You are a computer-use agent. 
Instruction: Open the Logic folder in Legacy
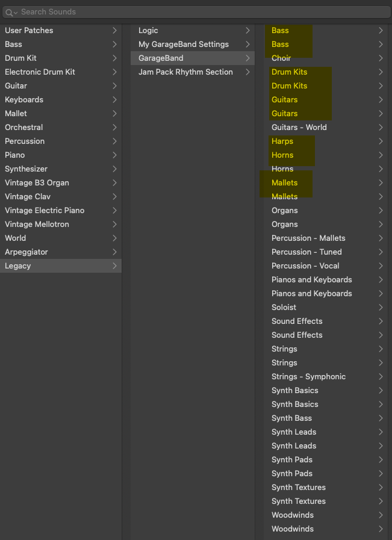click(x=193, y=30)
